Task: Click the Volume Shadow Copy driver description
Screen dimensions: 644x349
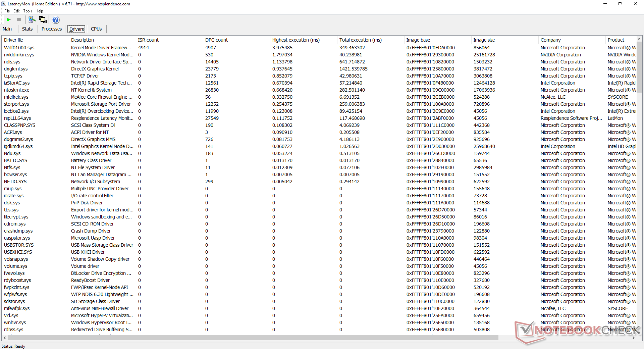Action: pyautogui.click(x=100, y=259)
